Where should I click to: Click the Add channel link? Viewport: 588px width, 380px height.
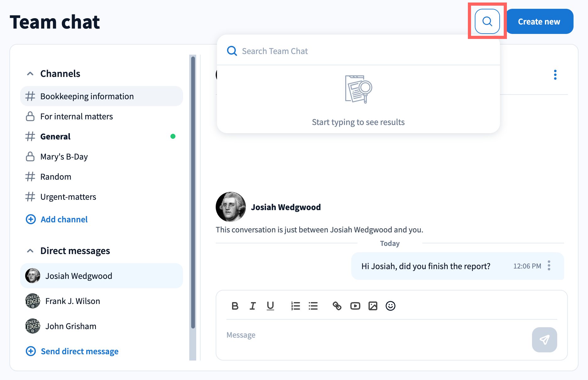point(64,220)
